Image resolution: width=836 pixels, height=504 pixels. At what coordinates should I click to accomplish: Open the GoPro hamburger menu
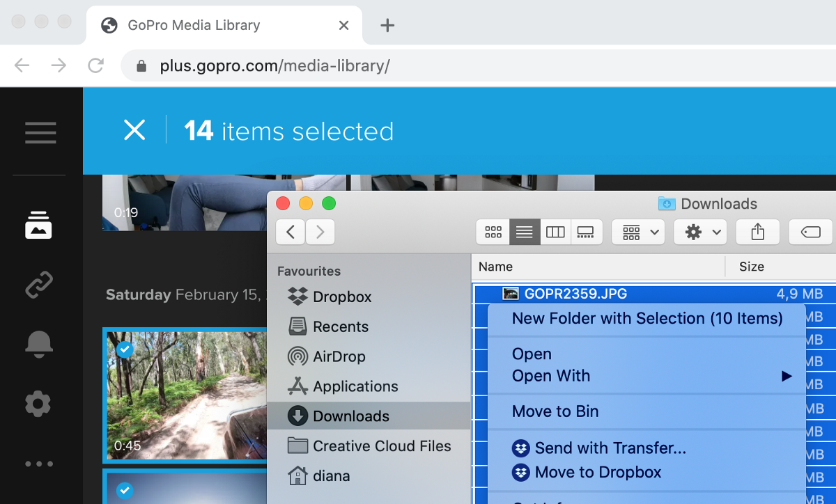click(x=40, y=132)
